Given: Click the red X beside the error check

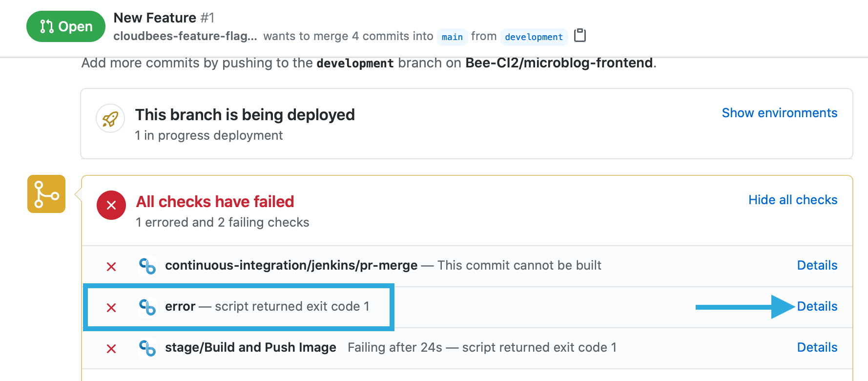Looking at the screenshot, I should pyautogui.click(x=111, y=308).
